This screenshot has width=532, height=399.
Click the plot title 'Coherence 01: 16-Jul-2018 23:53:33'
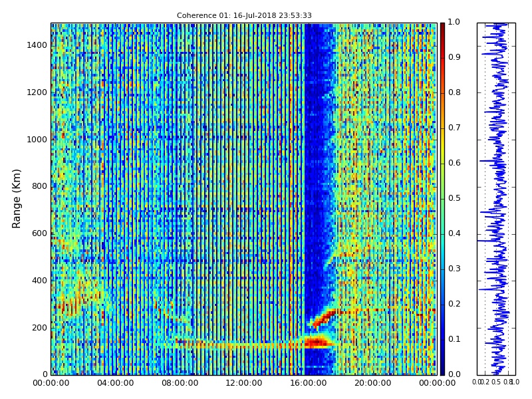pos(244,15)
